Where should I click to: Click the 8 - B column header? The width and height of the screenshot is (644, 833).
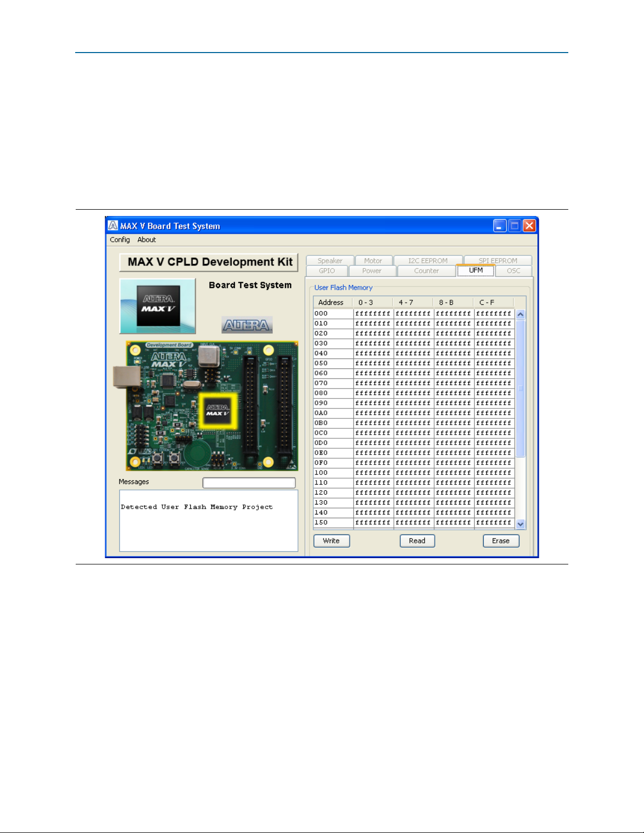click(x=454, y=303)
